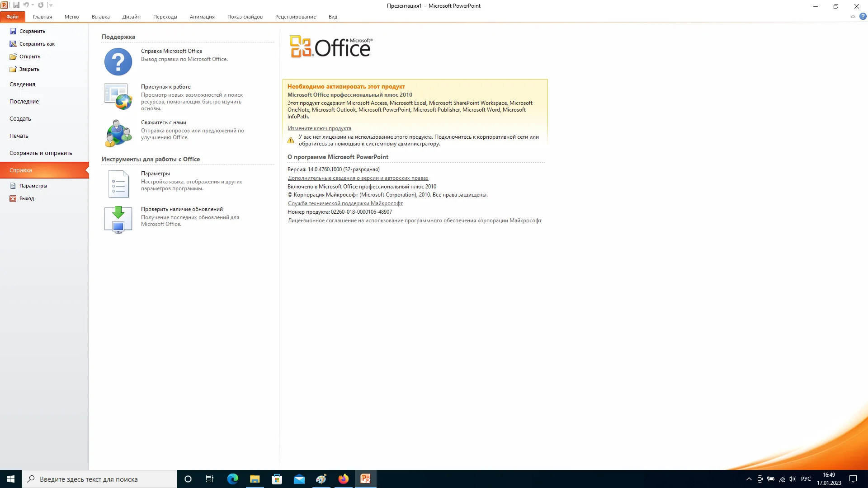Show hidden tray icons chevron
Viewport: 868px width, 488px height.
(x=749, y=479)
